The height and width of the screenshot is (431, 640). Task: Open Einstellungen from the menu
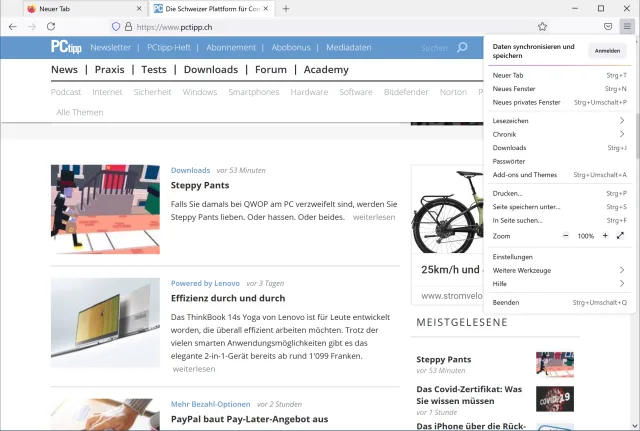pos(559,257)
